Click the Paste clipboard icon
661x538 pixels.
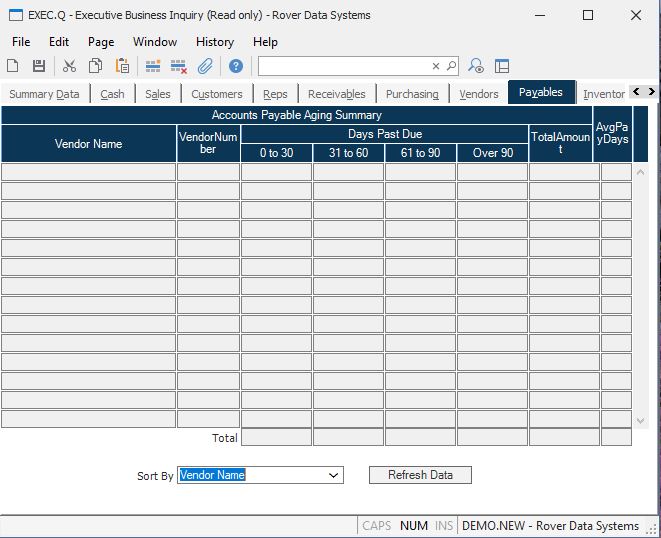[122, 66]
